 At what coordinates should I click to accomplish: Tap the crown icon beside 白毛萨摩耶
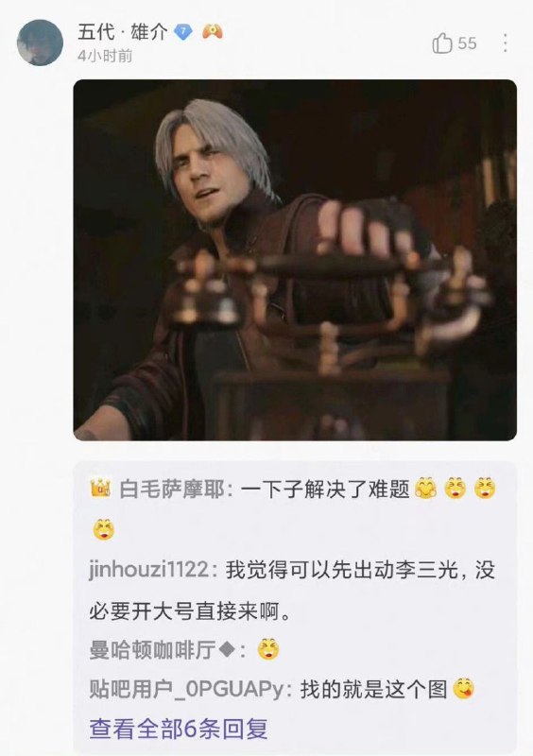click(100, 488)
